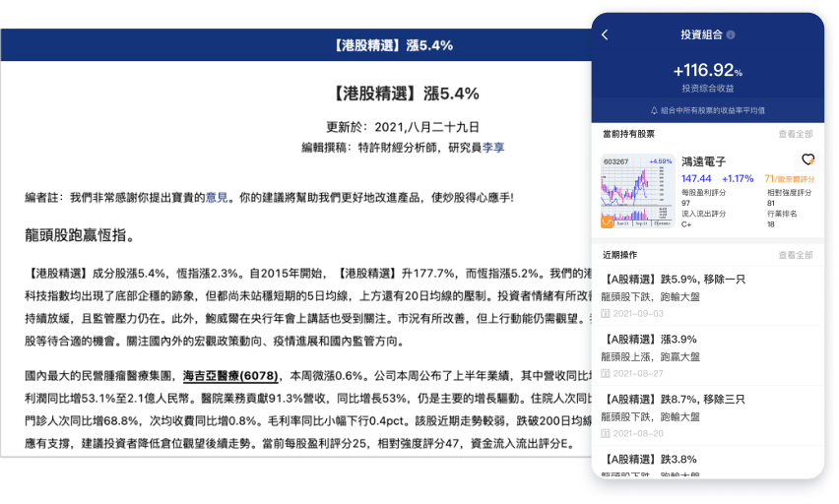
Task: Click the 71/歐奈爾評分 score label
Action: pos(789,179)
